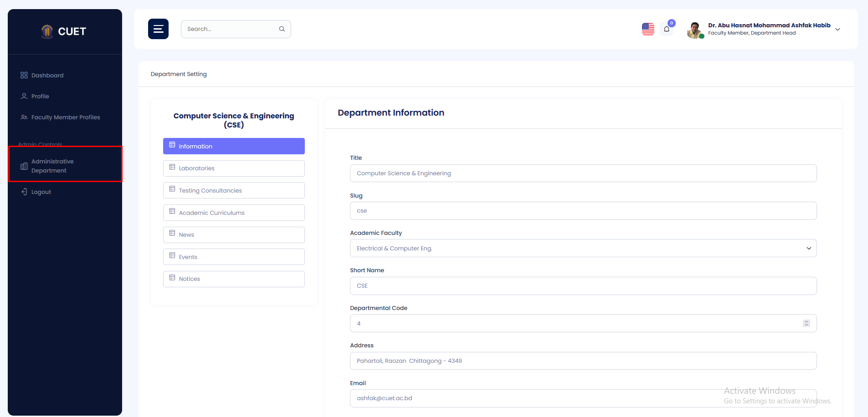The height and width of the screenshot is (417, 868).
Task: Open the language flag selector
Action: coord(648,29)
